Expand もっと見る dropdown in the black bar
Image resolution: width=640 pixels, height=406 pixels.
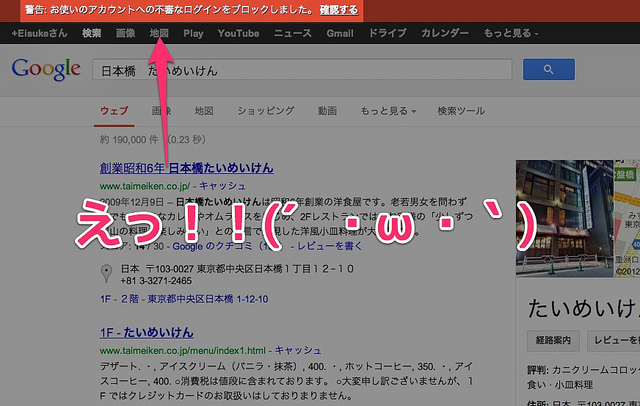[x=511, y=33]
